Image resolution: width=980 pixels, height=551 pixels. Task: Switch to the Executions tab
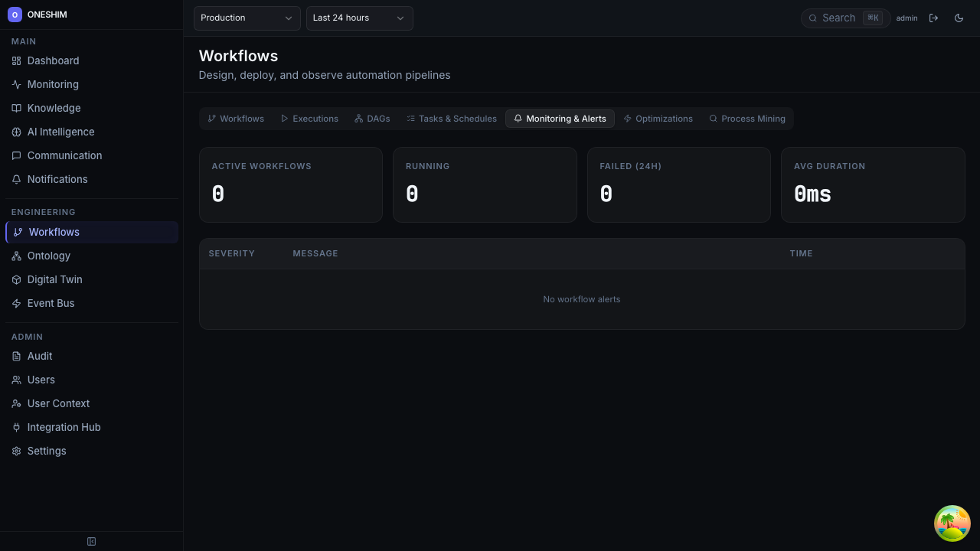pyautogui.click(x=309, y=119)
